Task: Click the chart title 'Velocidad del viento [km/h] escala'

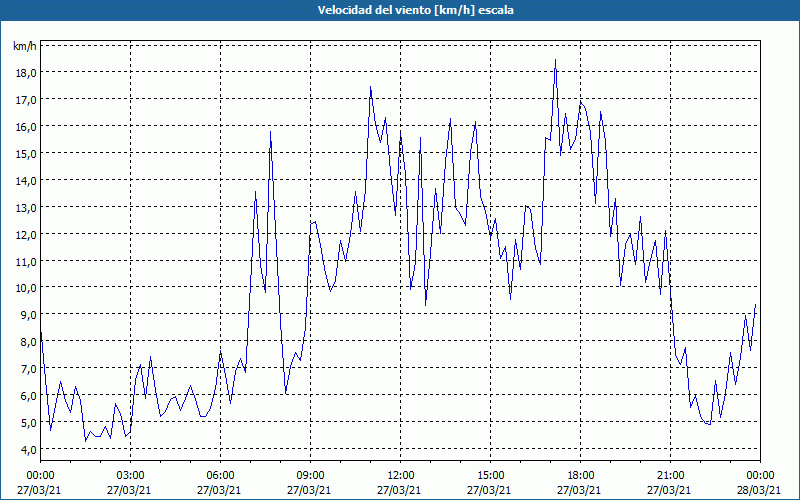Action: (x=415, y=10)
